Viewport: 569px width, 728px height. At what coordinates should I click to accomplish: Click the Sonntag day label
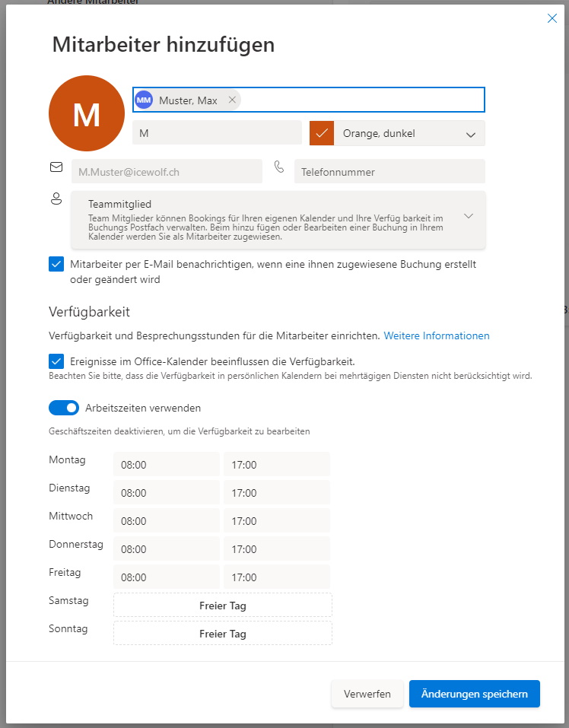click(x=68, y=628)
